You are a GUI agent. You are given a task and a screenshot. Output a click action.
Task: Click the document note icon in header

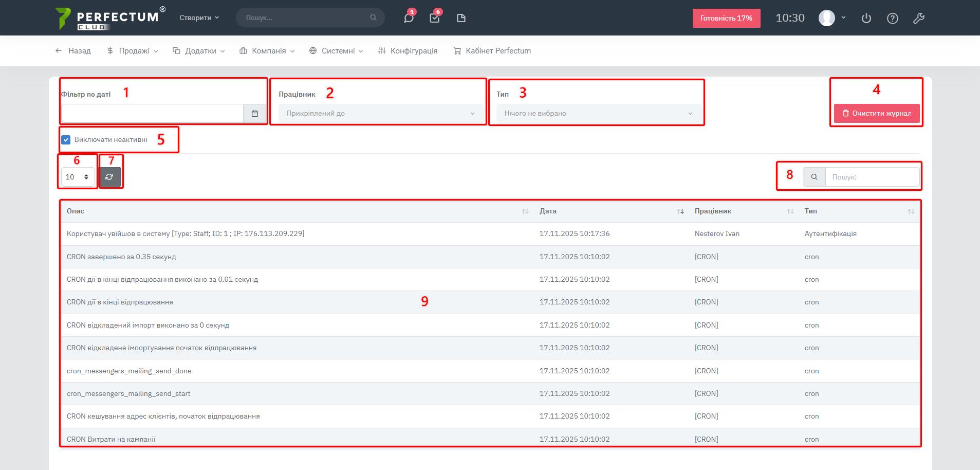pyautogui.click(x=461, y=18)
